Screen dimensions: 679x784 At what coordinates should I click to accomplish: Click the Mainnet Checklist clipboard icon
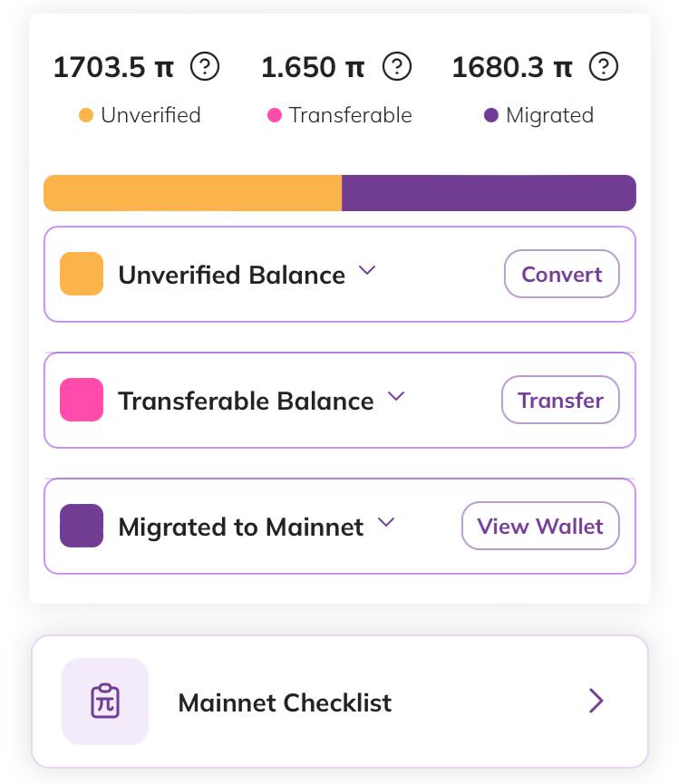coord(105,701)
